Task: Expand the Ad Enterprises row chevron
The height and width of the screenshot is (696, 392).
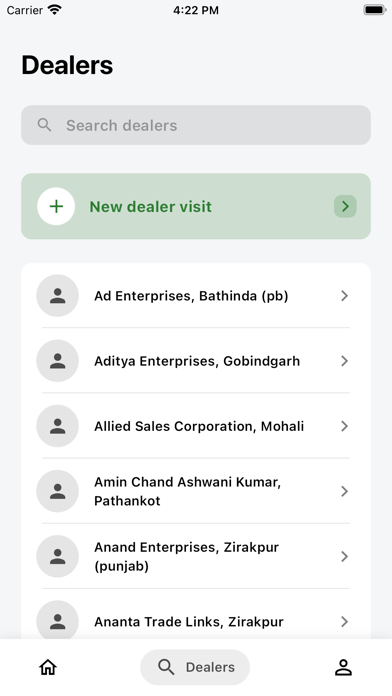Action: (344, 296)
